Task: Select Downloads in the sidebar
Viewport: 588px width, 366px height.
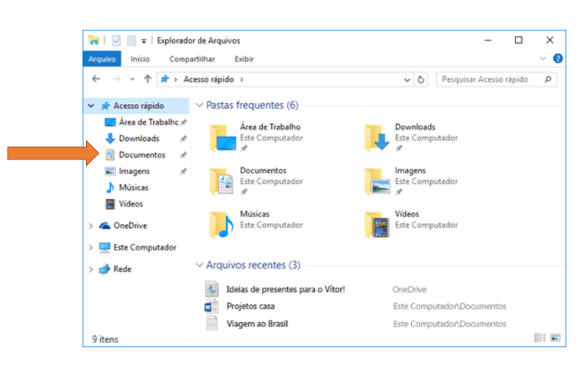Action: click(139, 139)
